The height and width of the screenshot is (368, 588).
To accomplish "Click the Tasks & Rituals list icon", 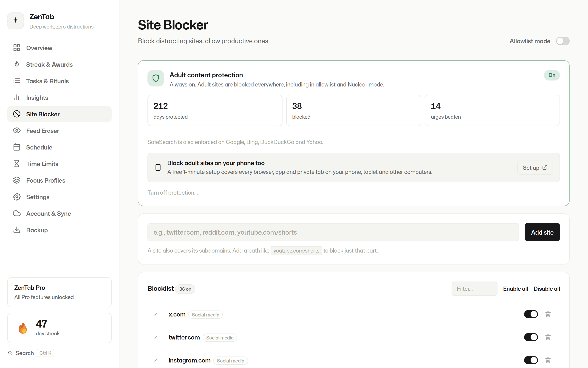I will [x=17, y=81].
